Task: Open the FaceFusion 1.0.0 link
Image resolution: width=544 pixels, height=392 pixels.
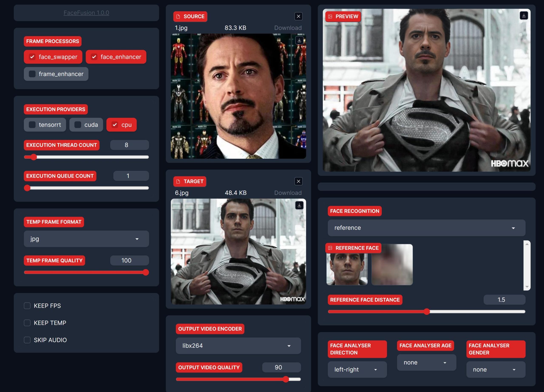Action: pos(86,13)
